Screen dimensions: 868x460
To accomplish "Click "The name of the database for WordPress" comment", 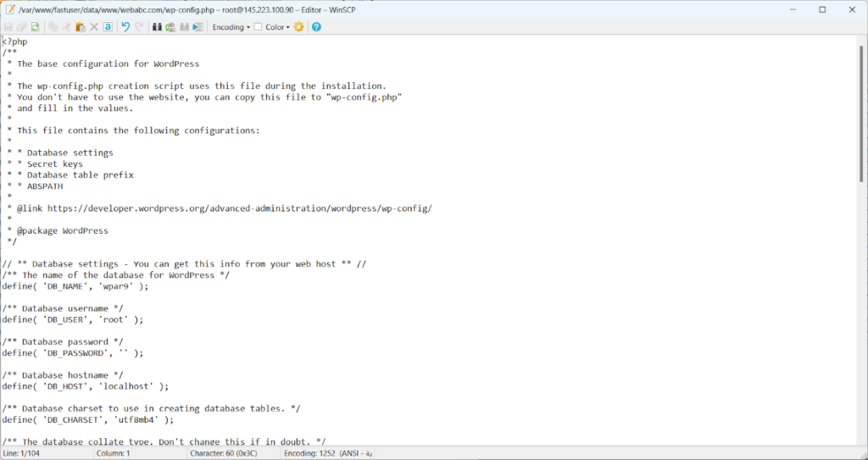I will click(x=115, y=275).
